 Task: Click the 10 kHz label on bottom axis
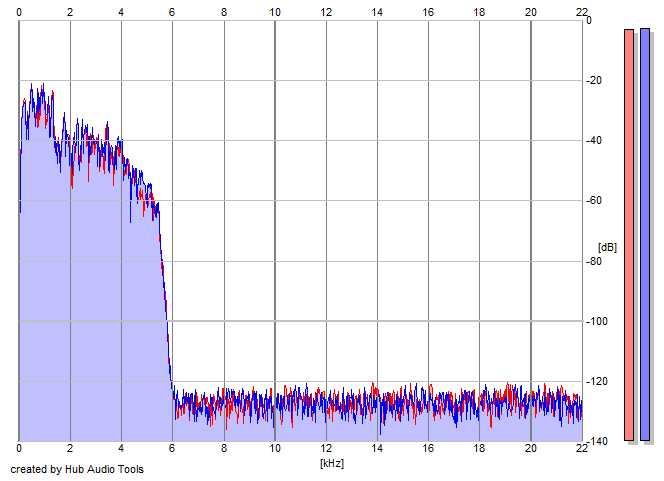click(275, 448)
